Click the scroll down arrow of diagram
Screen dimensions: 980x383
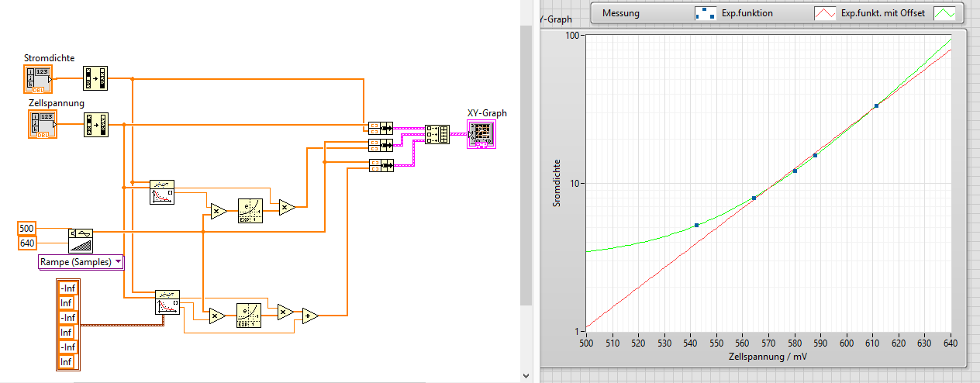point(526,375)
